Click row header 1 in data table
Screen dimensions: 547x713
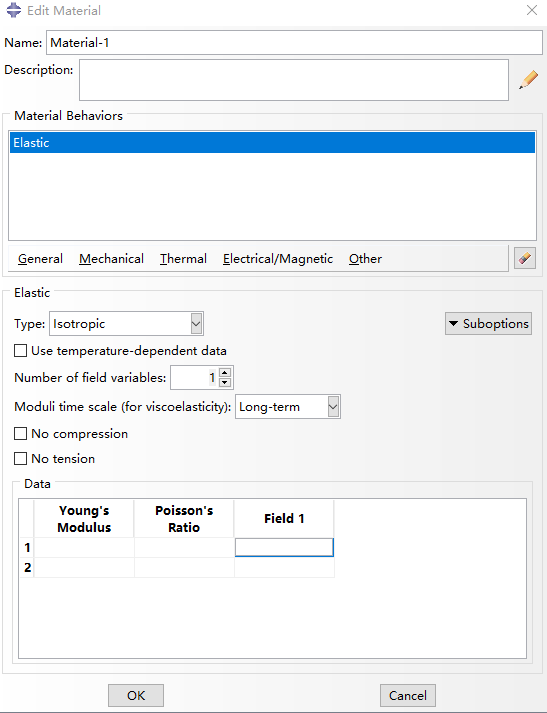(x=27, y=547)
